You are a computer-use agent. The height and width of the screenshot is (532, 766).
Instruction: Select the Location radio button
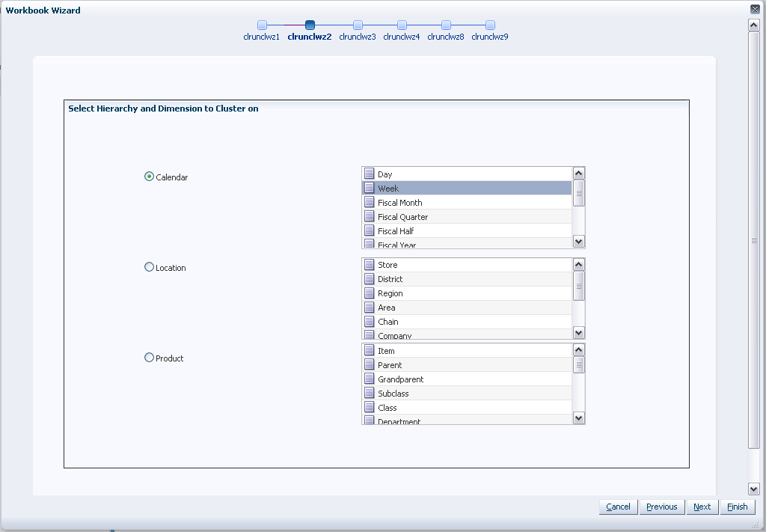[x=149, y=266]
